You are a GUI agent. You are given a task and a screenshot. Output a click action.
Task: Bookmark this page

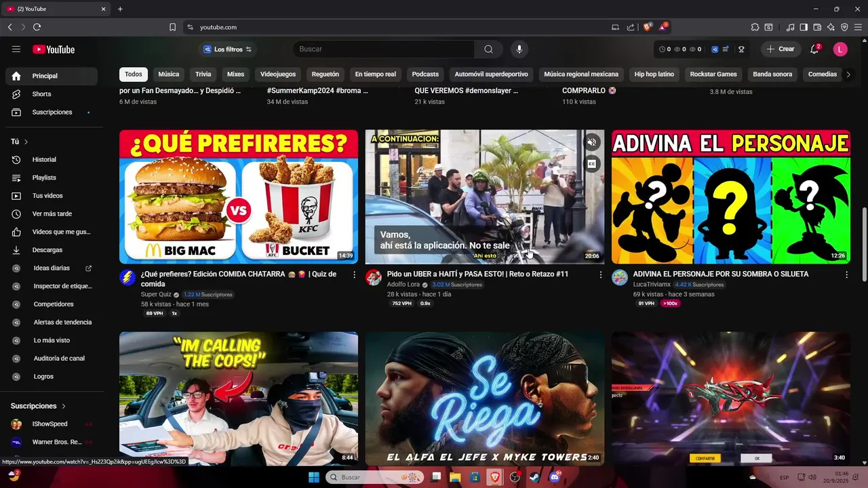[172, 27]
